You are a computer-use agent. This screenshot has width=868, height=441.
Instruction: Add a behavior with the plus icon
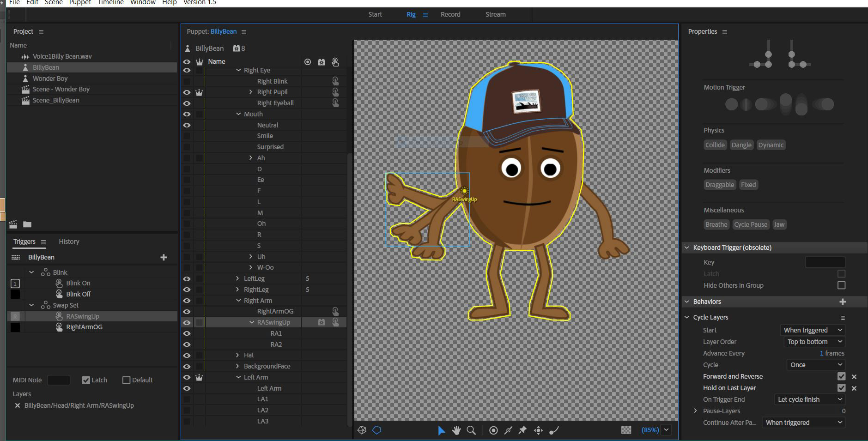(x=843, y=302)
